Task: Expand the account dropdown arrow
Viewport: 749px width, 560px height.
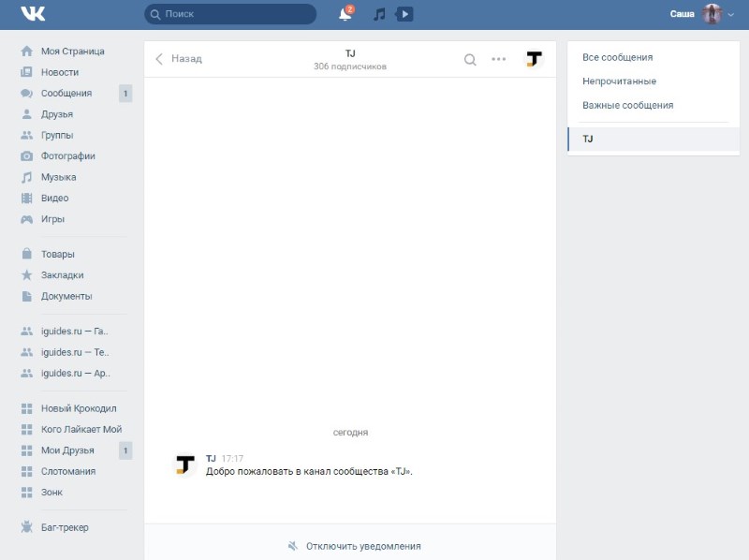Action: pyautogui.click(x=731, y=14)
